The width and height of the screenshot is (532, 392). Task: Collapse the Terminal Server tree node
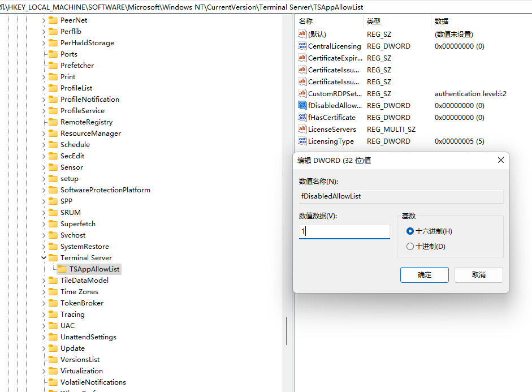[x=44, y=257]
